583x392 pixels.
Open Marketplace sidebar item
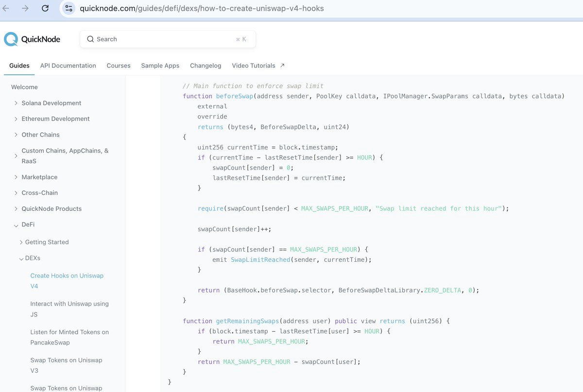[x=39, y=177]
